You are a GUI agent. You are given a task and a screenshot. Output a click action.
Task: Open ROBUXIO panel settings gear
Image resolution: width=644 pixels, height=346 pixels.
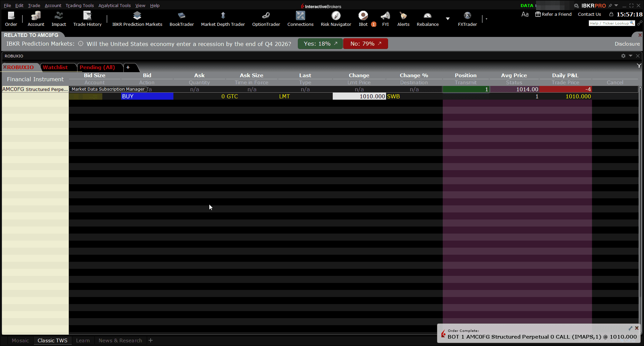tap(623, 56)
